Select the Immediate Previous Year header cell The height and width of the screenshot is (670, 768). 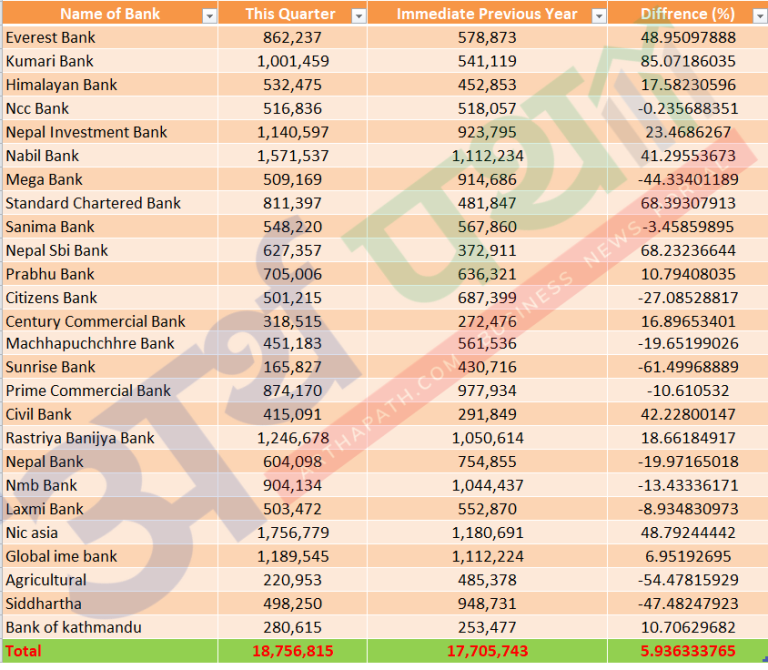coord(487,13)
